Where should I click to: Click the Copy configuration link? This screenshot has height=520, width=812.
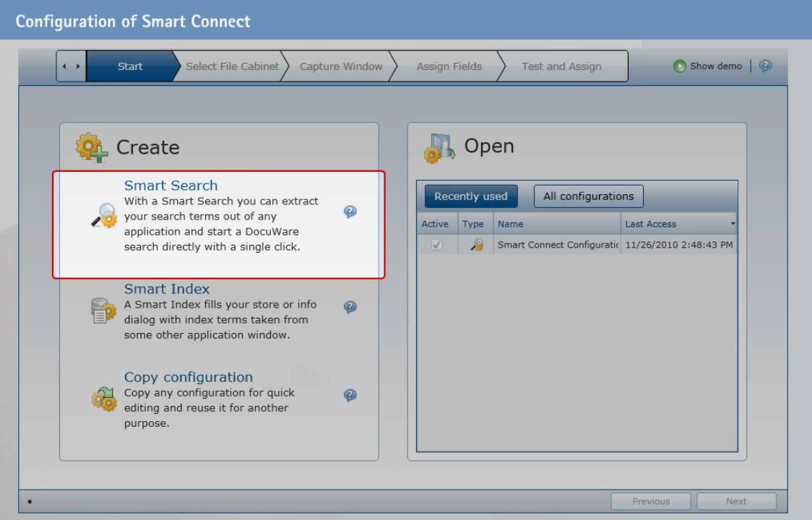coord(189,377)
